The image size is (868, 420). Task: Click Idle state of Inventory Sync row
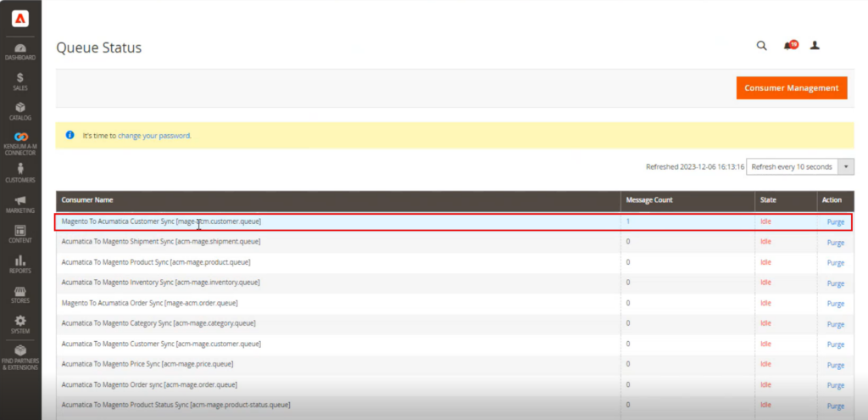click(765, 283)
